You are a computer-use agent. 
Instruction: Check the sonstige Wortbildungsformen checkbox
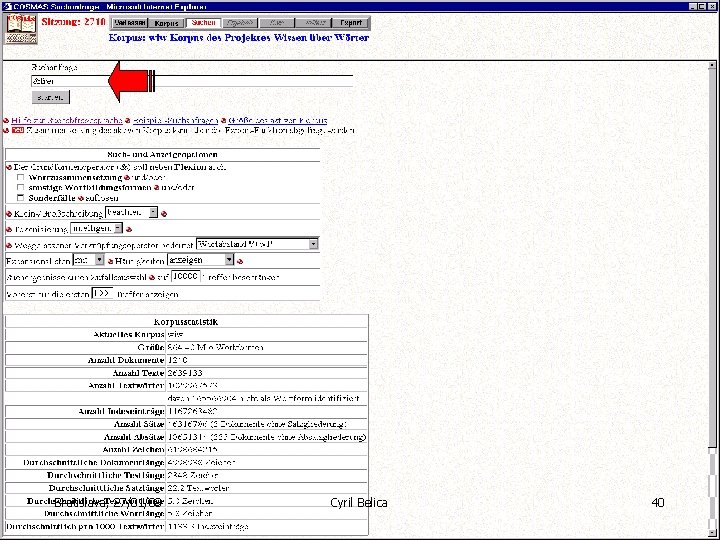click(x=20, y=187)
